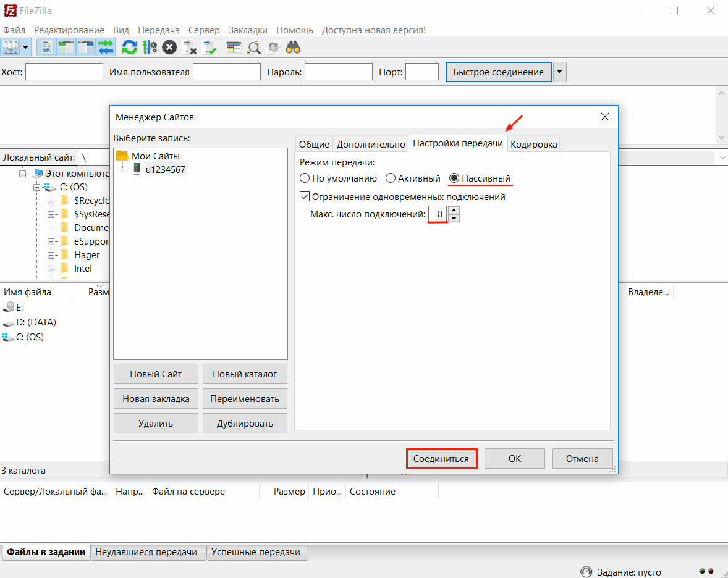Click the Макс. число подключений value field
This screenshot has height=578, width=728.
tap(438, 214)
